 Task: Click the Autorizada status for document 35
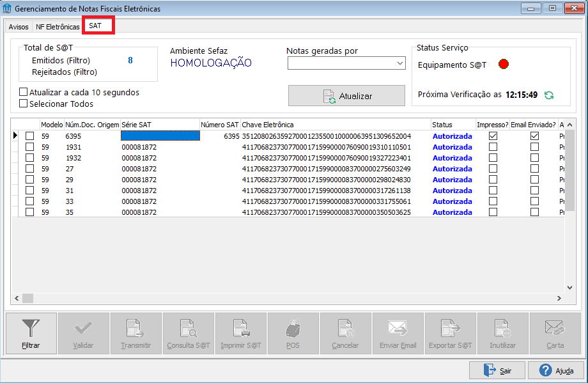click(453, 212)
